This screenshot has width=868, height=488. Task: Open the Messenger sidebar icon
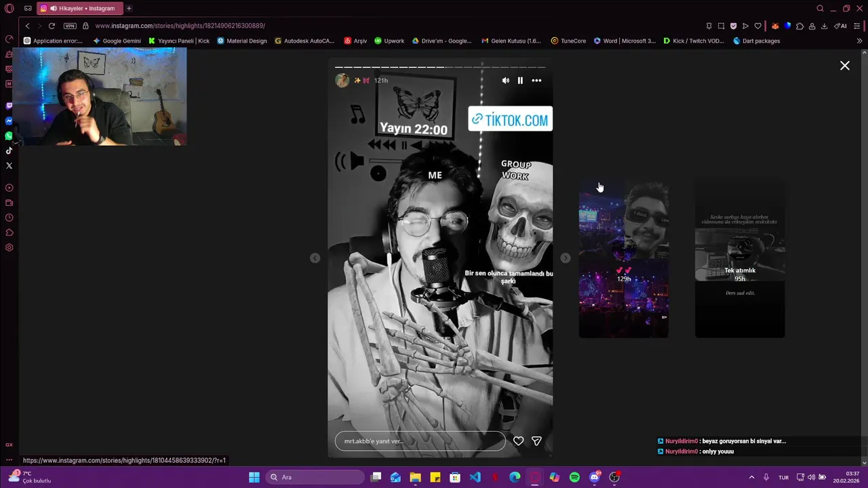9,121
